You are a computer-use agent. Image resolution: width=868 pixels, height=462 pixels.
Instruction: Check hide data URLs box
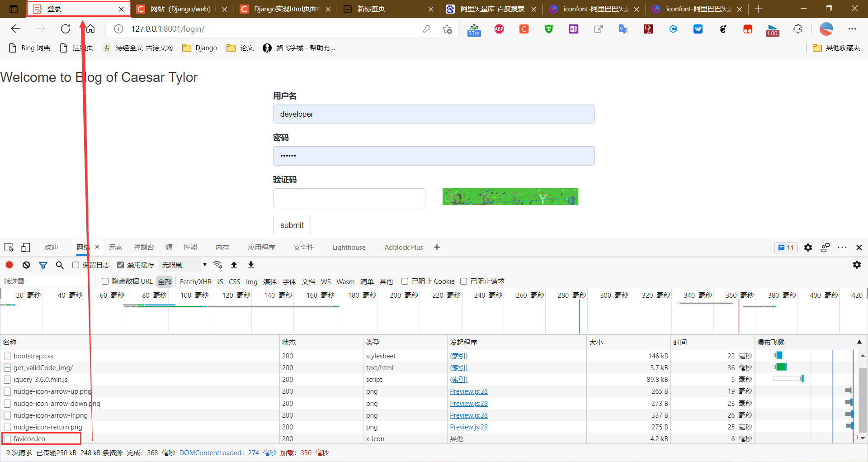tap(105, 281)
